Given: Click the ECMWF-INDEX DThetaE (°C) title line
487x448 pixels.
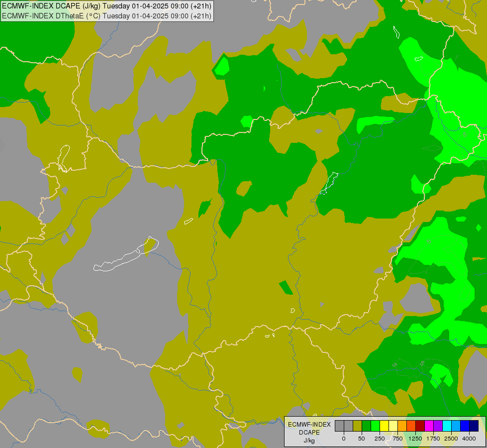Looking at the screenshot, I should coord(106,16).
